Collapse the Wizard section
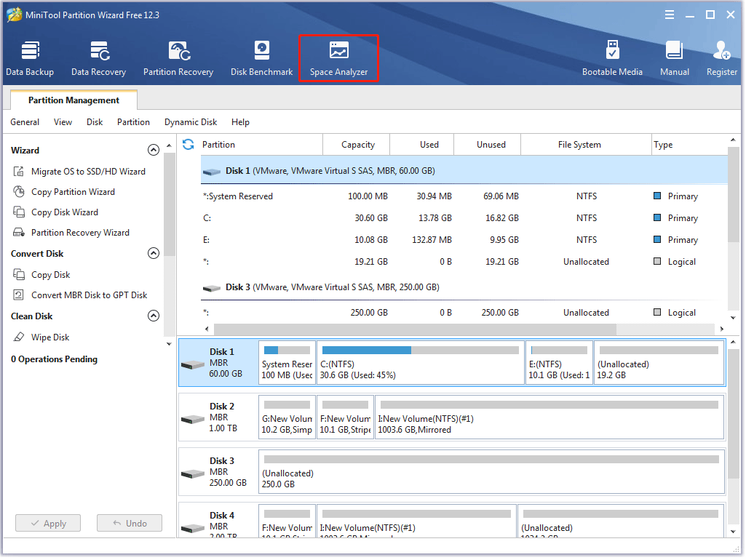 coord(154,151)
